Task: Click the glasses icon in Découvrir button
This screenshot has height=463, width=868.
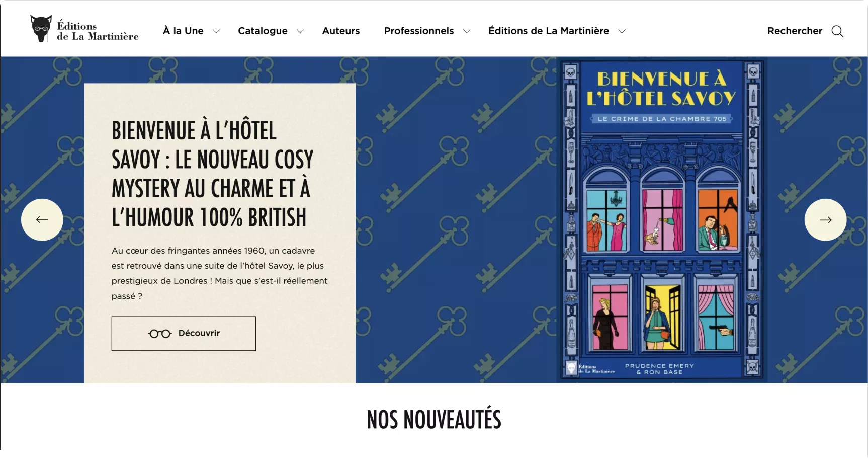Action: click(x=160, y=334)
